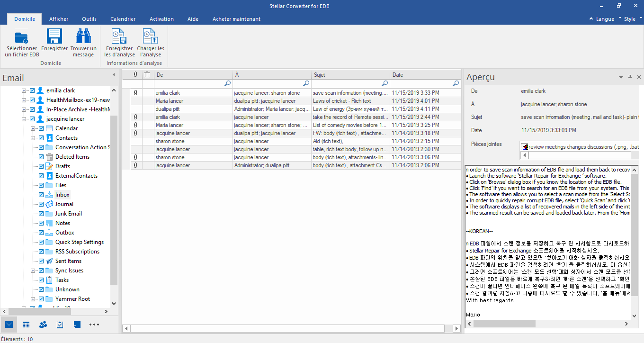Select the Drafts folder icon
Image resolution: width=644 pixels, height=343 pixels.
click(50, 166)
